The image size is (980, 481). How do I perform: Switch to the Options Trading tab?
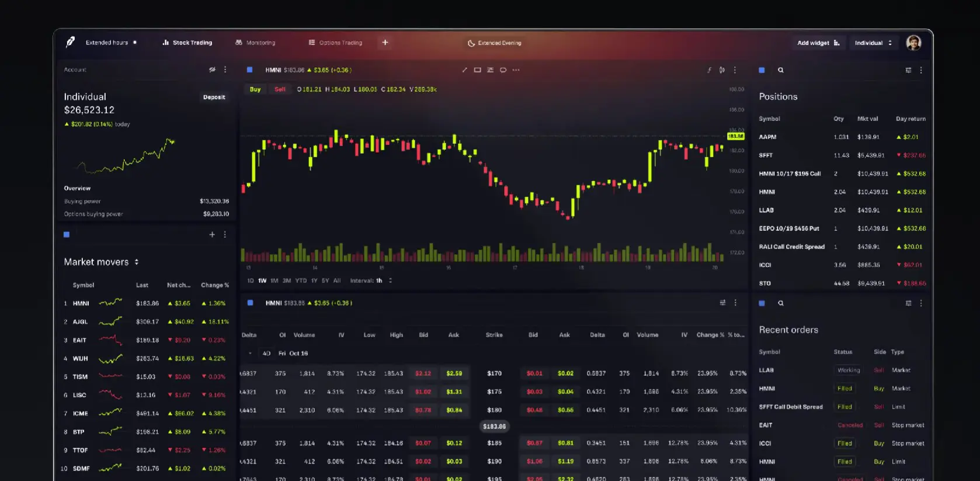[x=335, y=43]
